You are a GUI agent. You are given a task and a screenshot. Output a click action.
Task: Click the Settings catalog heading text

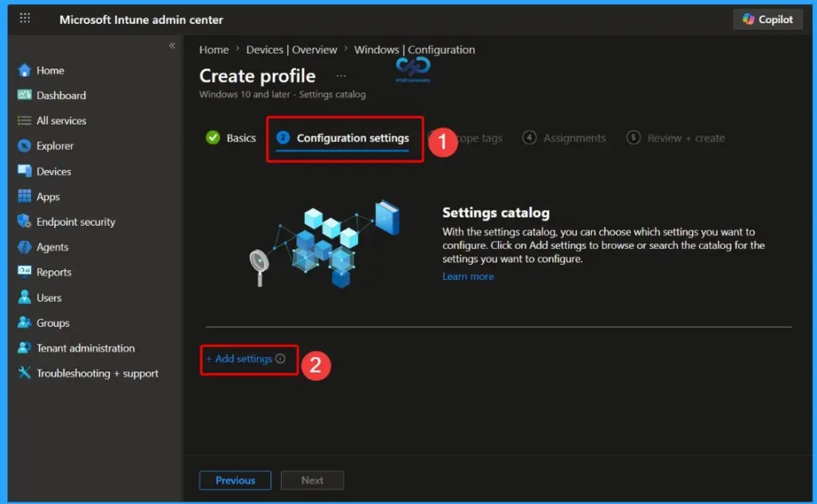click(x=495, y=212)
